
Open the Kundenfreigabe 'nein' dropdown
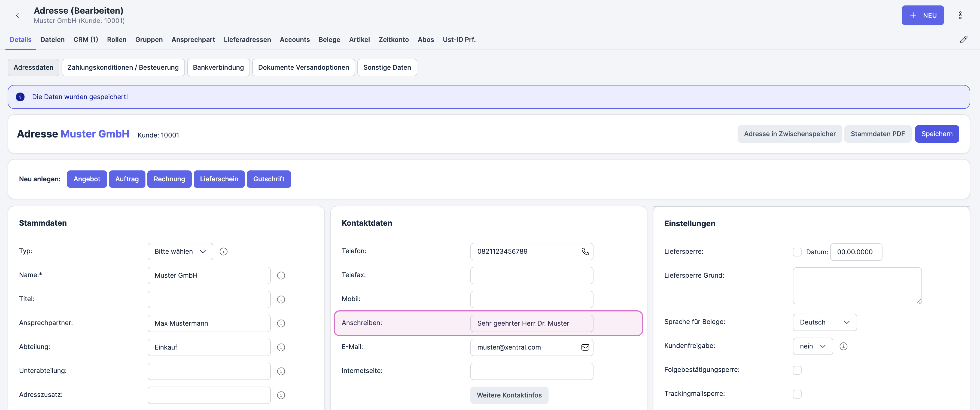click(812, 346)
